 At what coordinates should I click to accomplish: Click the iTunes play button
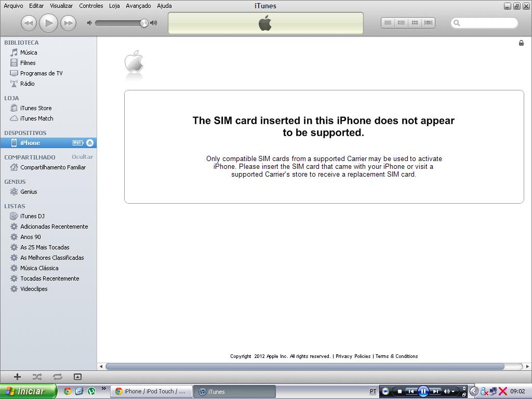coord(48,23)
